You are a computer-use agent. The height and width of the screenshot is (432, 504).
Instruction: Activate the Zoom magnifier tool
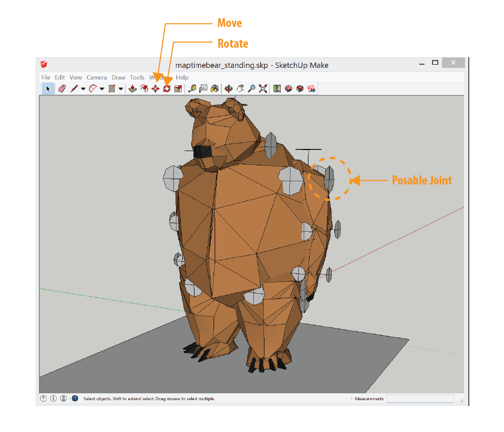pos(252,89)
